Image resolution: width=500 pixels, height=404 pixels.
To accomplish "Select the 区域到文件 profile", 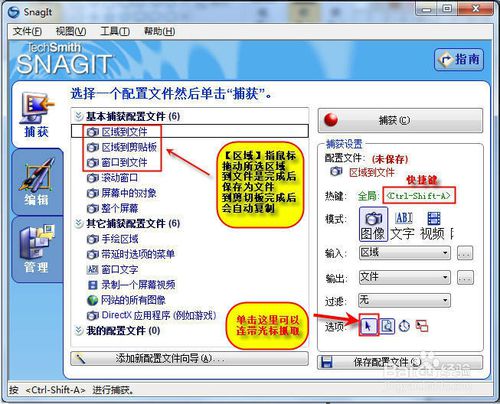I will pos(190,131).
